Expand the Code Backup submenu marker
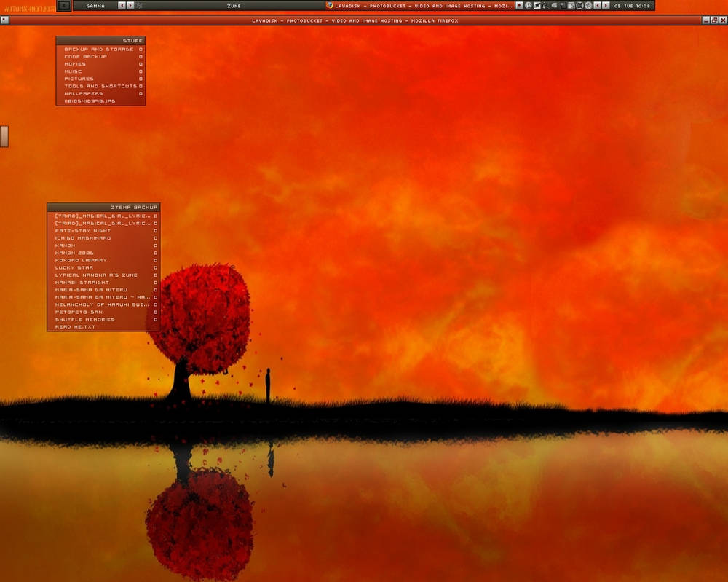This screenshot has height=582, width=728. click(141, 57)
